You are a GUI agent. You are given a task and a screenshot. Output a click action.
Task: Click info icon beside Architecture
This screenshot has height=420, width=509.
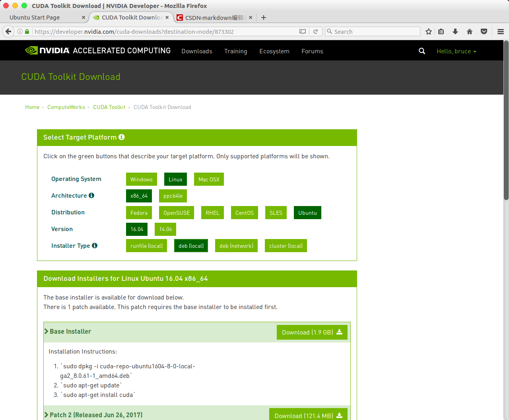point(91,195)
